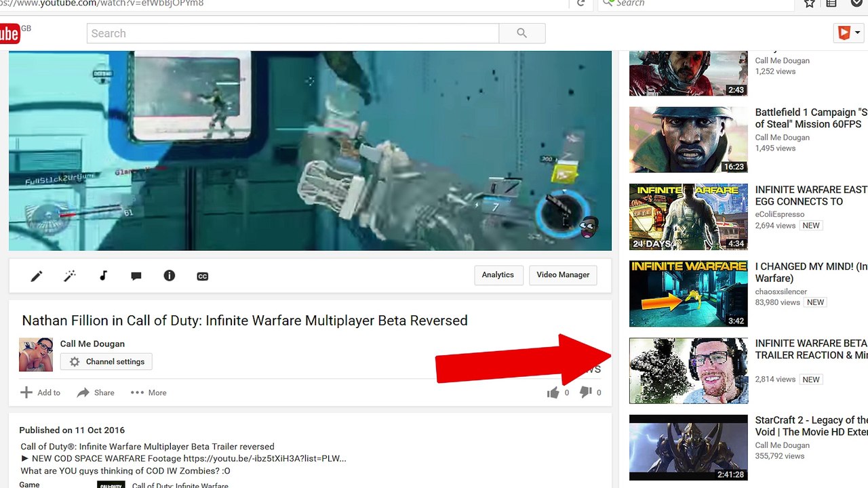Click the browser reload icon
The width and height of the screenshot is (868, 488).
click(x=581, y=3)
